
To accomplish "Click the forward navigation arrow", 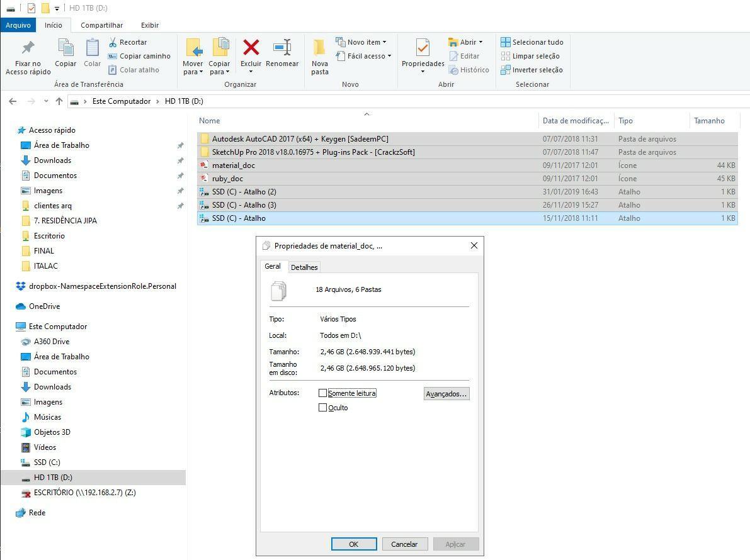I will point(31,101).
